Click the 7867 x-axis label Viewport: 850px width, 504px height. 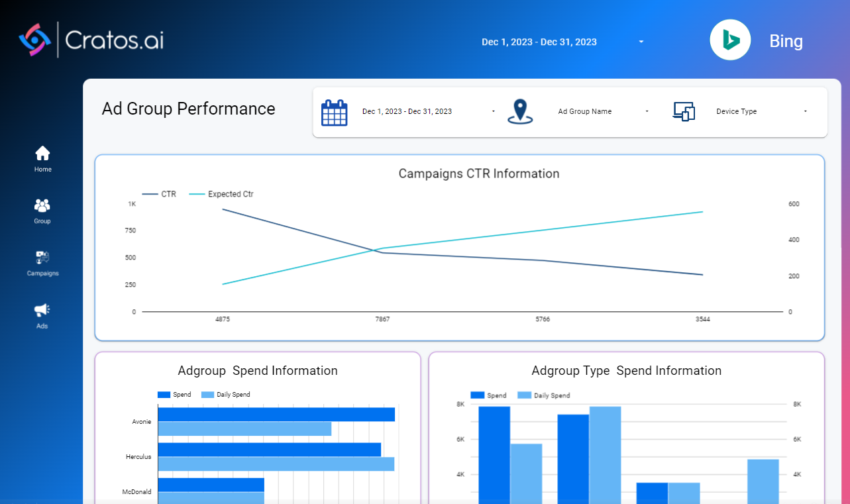(382, 319)
